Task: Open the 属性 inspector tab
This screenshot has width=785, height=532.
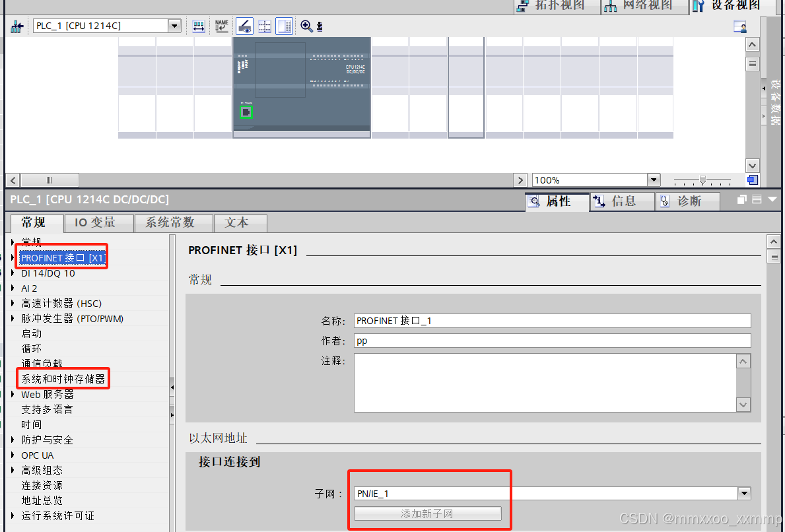Action: coord(557,201)
